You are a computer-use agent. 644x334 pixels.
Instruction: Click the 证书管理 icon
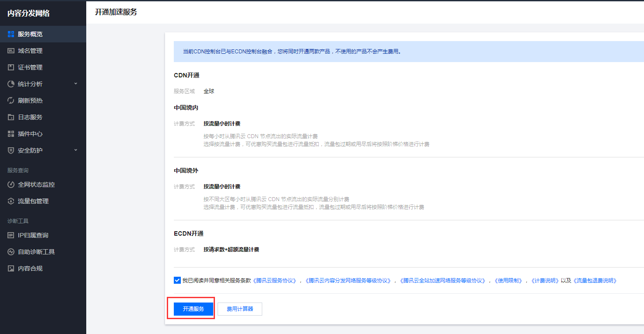(11, 67)
